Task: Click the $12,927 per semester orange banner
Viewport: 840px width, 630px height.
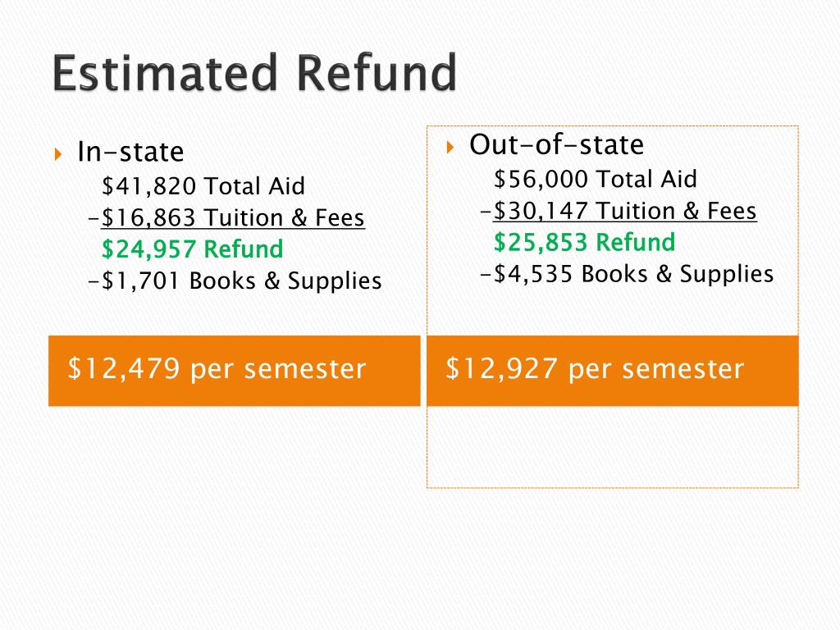Action: click(612, 371)
